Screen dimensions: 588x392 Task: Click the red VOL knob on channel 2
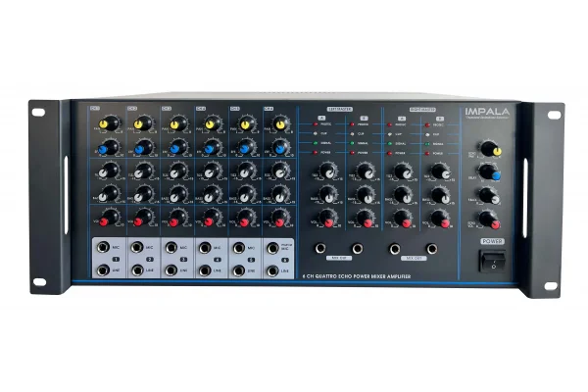click(x=144, y=219)
